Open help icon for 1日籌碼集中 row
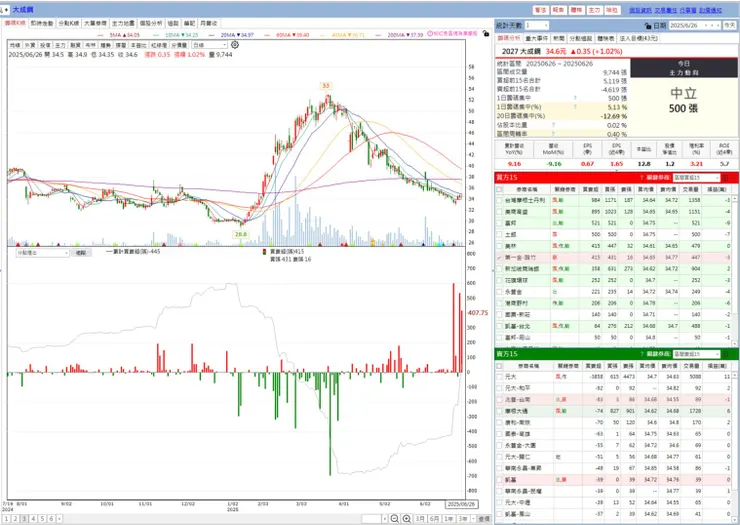Image resolution: width=740 pixels, height=525 pixels. 575,98
